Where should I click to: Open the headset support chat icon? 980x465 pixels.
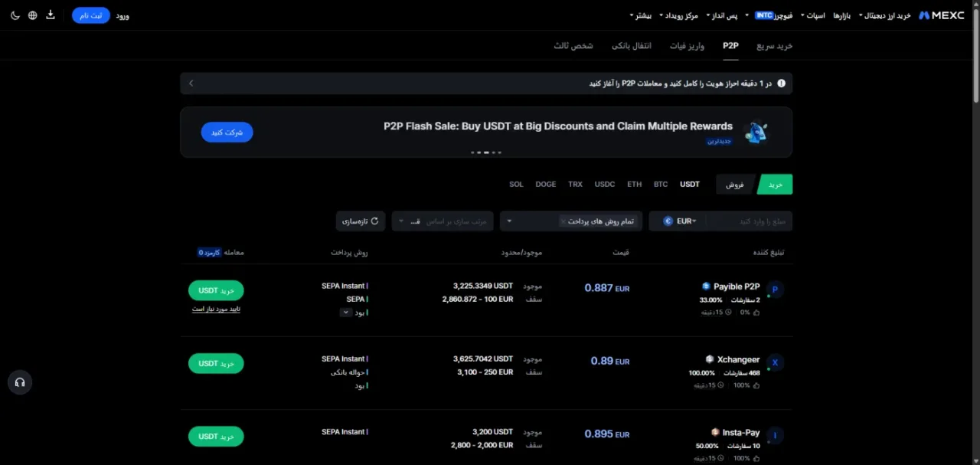20,382
